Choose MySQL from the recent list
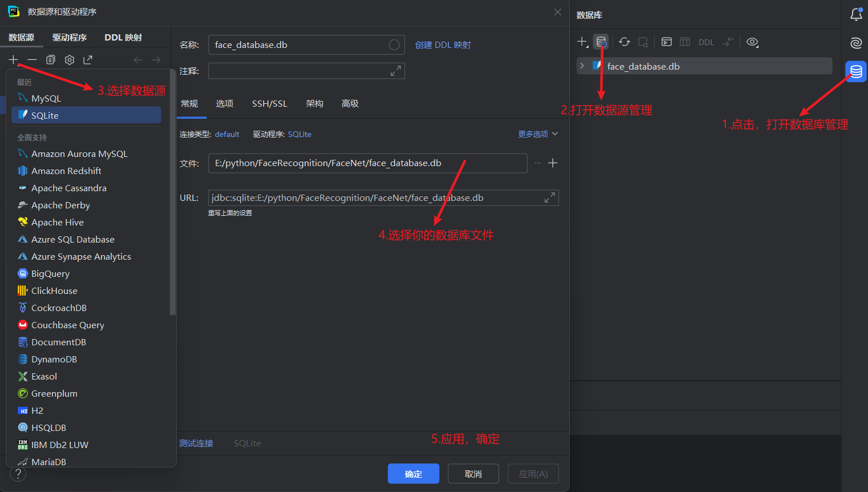The image size is (868, 492). [86, 98]
